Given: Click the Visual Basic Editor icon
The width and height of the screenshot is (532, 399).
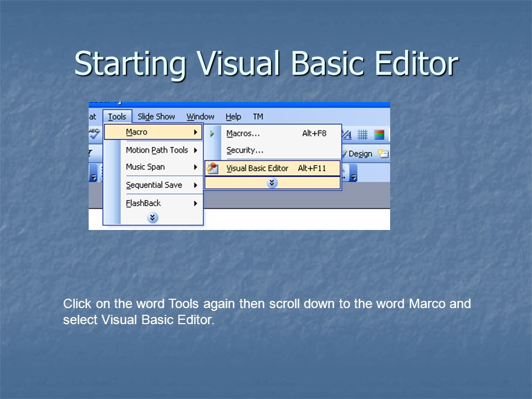Looking at the screenshot, I should point(213,168).
